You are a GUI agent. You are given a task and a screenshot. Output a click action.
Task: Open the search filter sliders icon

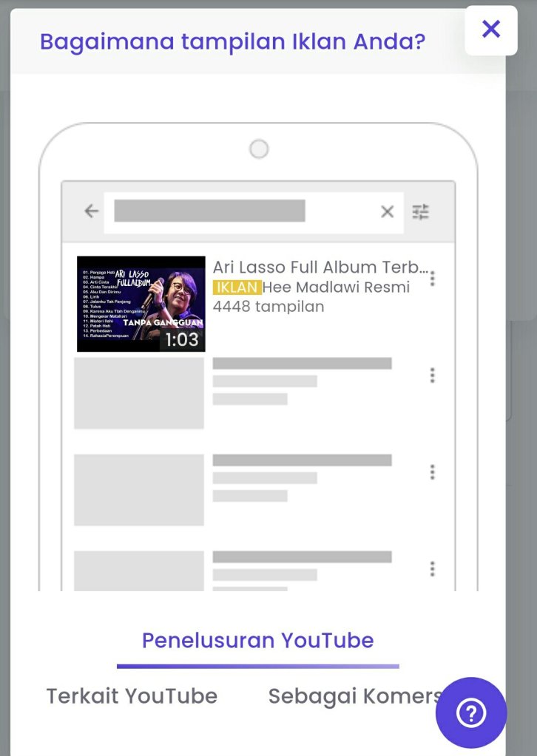tap(420, 212)
